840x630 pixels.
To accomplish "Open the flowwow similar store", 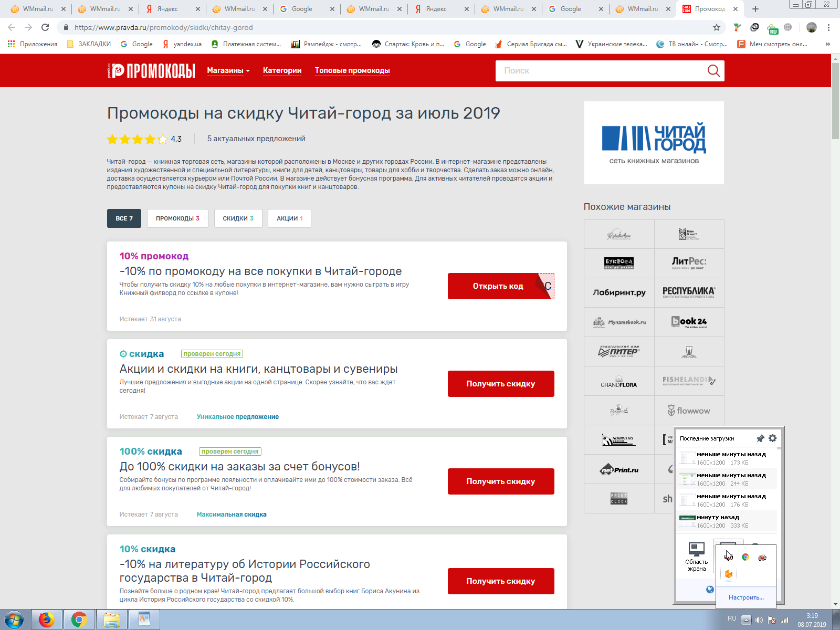I will pyautogui.click(x=689, y=410).
